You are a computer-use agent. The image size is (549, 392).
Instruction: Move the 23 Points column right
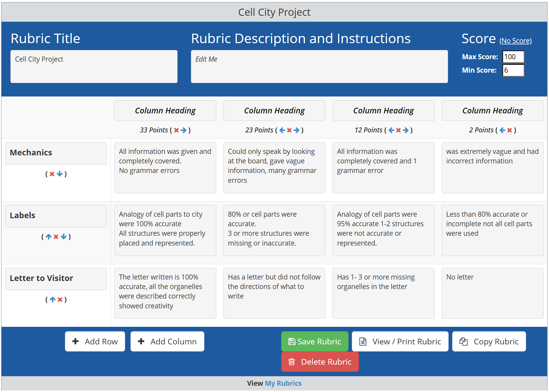click(297, 130)
